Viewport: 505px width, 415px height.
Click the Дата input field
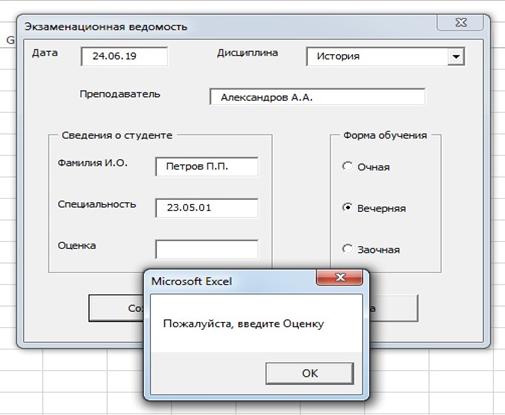(x=124, y=56)
